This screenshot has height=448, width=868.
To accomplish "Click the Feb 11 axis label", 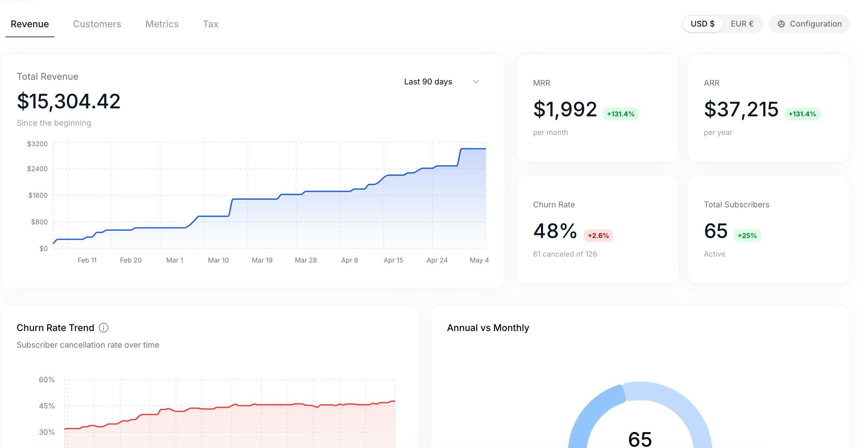I will [87, 260].
